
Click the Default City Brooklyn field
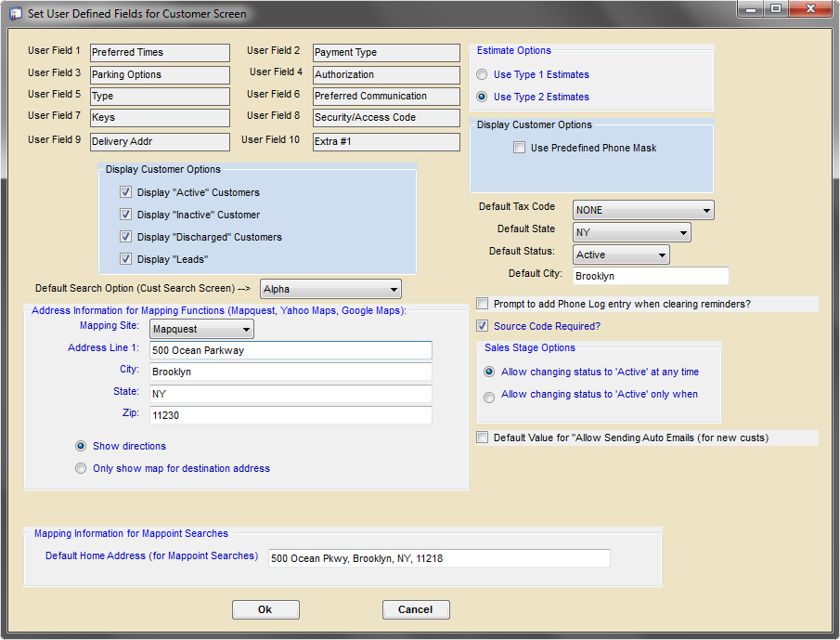click(x=651, y=276)
